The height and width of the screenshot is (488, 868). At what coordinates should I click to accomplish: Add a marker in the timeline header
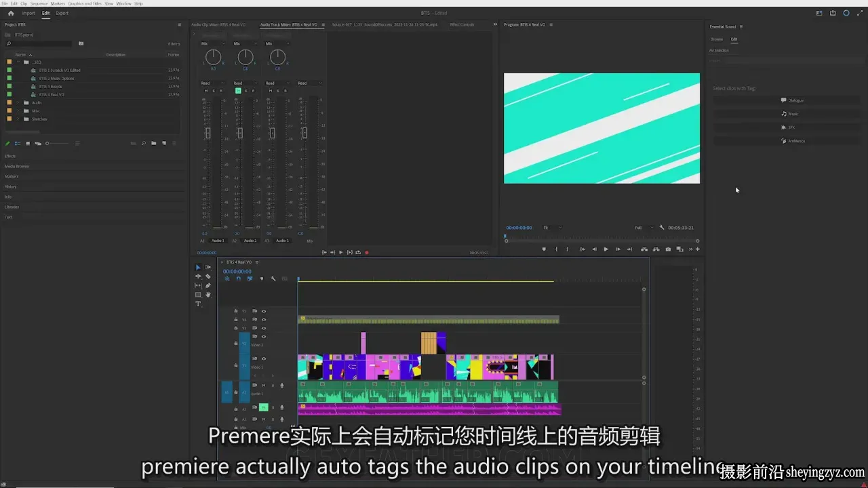261,279
